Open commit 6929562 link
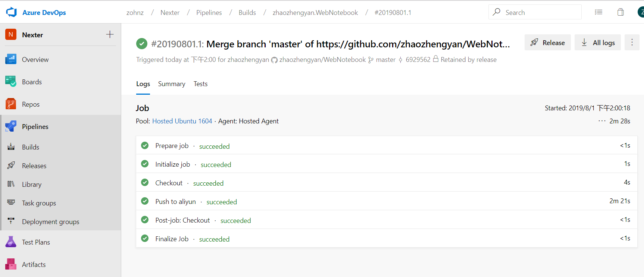The width and height of the screenshot is (644, 277). (418, 60)
